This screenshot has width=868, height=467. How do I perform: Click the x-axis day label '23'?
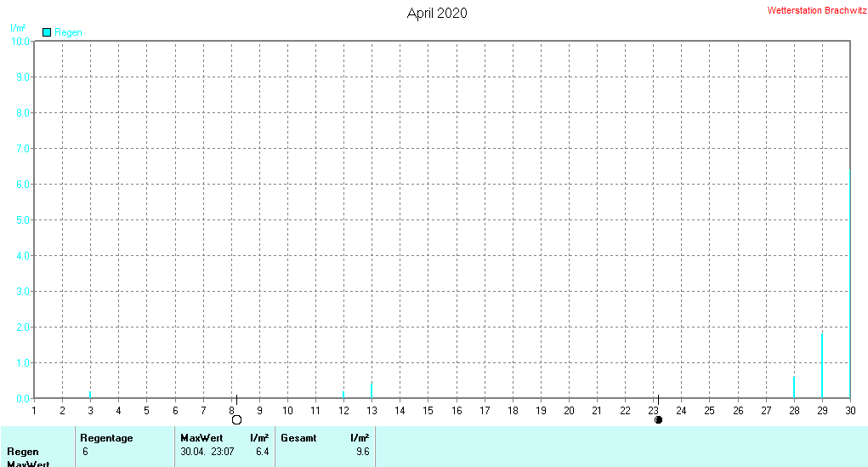[653, 411]
